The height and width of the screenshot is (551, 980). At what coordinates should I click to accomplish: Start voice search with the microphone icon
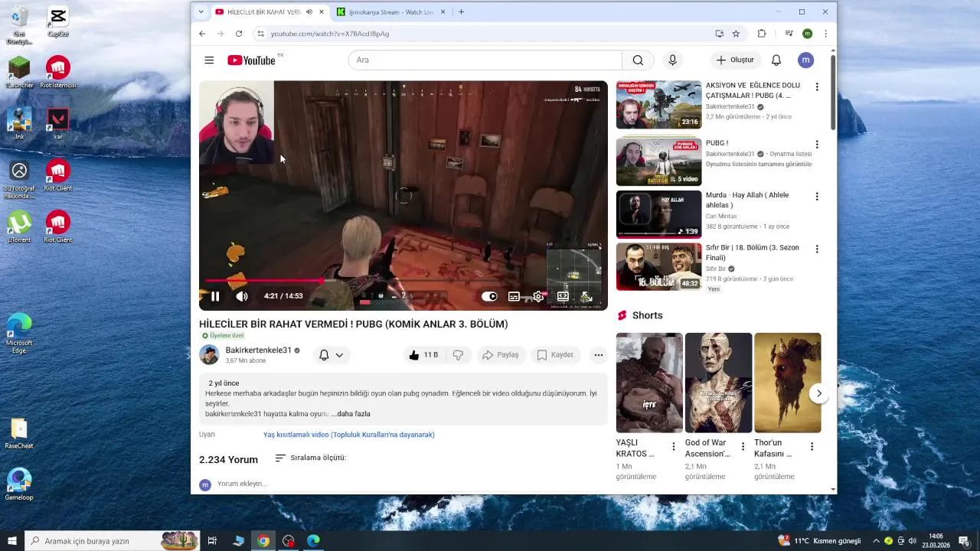672,60
